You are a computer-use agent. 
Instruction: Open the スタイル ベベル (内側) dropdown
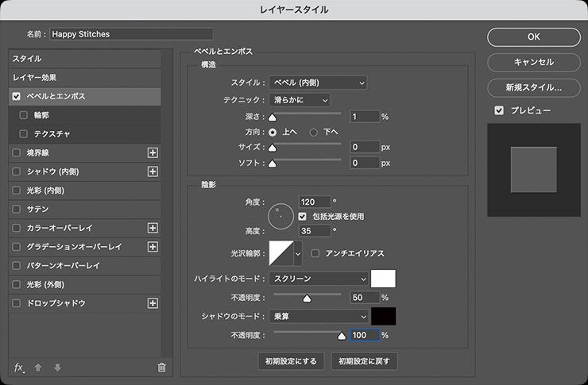318,83
